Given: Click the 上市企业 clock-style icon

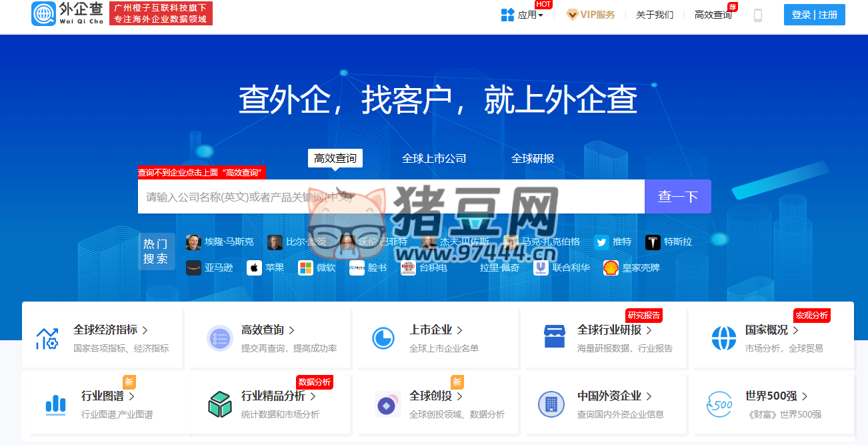Looking at the screenshot, I should (x=383, y=338).
